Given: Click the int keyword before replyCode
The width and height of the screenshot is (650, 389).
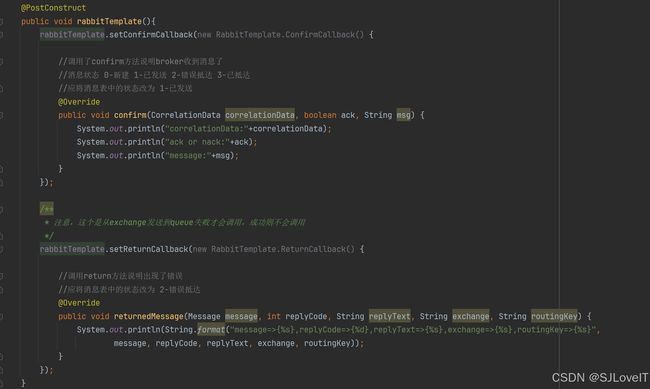Looking at the screenshot, I should pyautogui.click(x=274, y=316).
